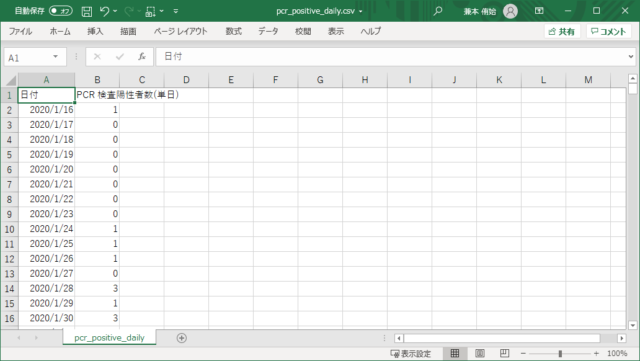
Task: Select column B header
Action: [97, 80]
